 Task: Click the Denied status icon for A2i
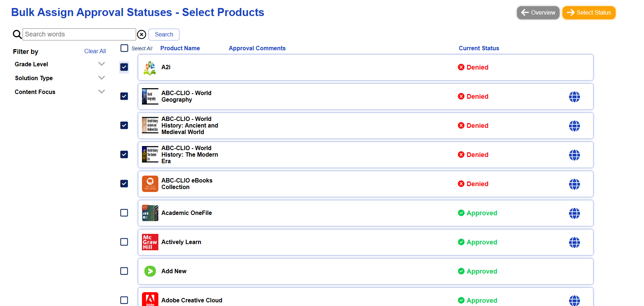tap(461, 67)
